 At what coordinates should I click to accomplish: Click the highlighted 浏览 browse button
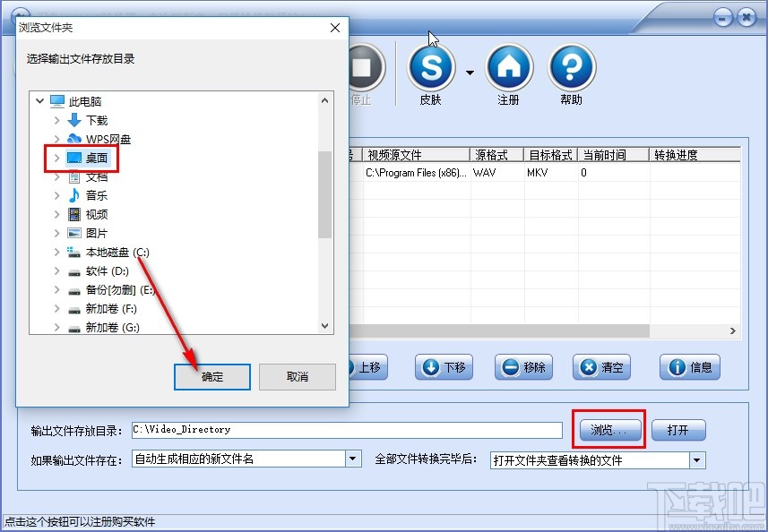point(608,430)
